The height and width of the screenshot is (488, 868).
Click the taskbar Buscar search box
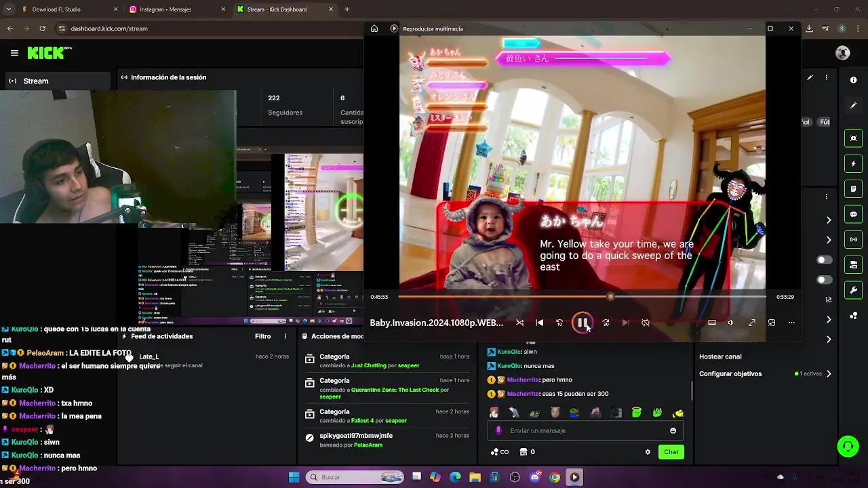click(356, 477)
